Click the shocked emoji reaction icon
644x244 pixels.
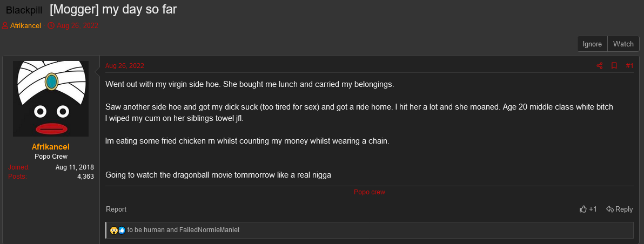coord(114,231)
